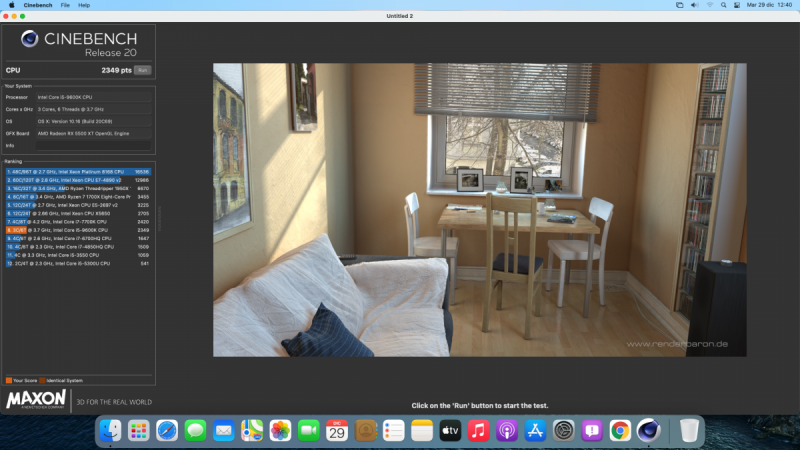Open Reminders from the Dock
Screen dimensions: 800x450
coord(393,431)
